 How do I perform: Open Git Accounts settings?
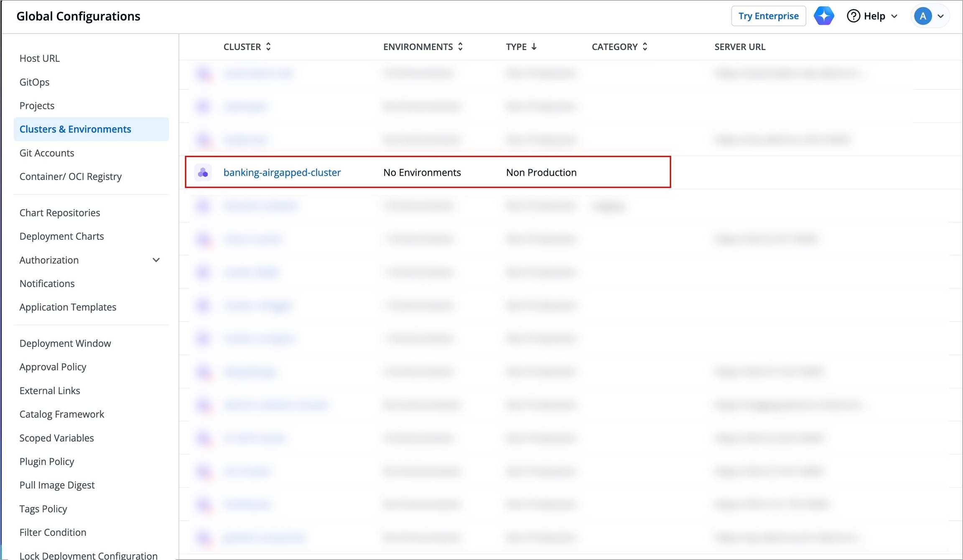pos(47,153)
